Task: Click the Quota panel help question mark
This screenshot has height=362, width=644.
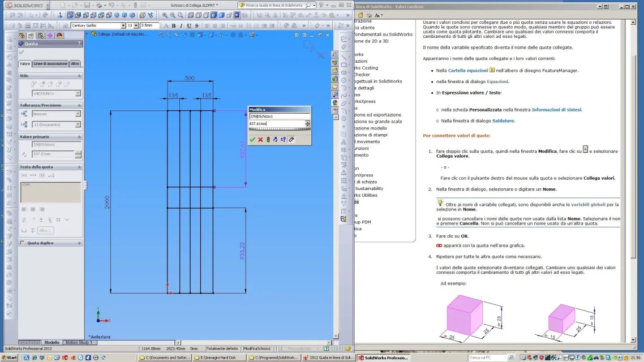Action: point(79,44)
